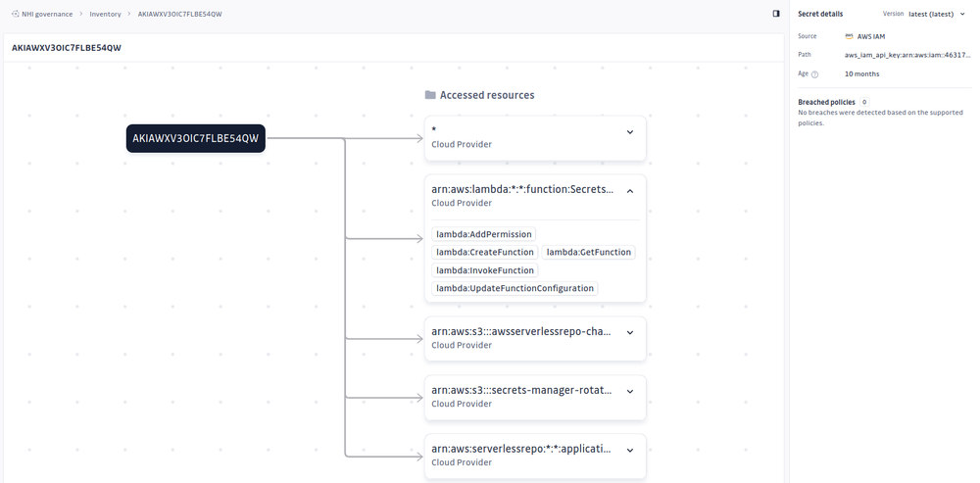Select the AKIAWXV3OIC7FLBE54QW key node in graph
980x483 pixels.
(196, 139)
